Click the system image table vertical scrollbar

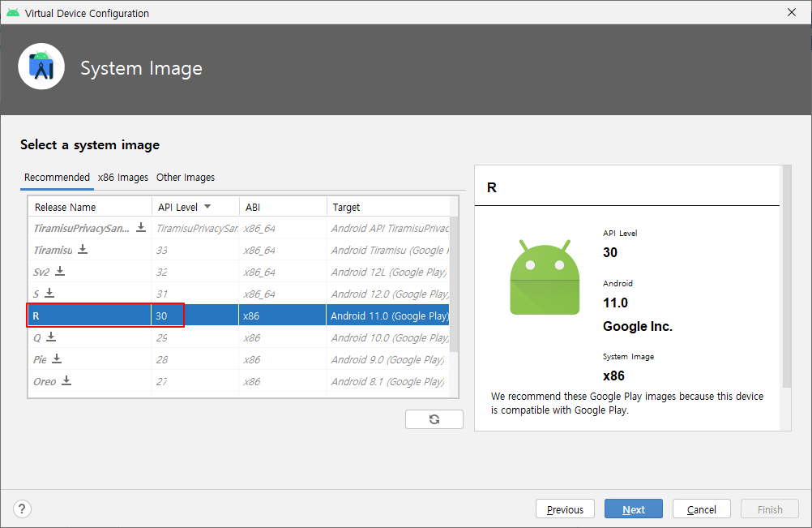pyautogui.click(x=454, y=284)
